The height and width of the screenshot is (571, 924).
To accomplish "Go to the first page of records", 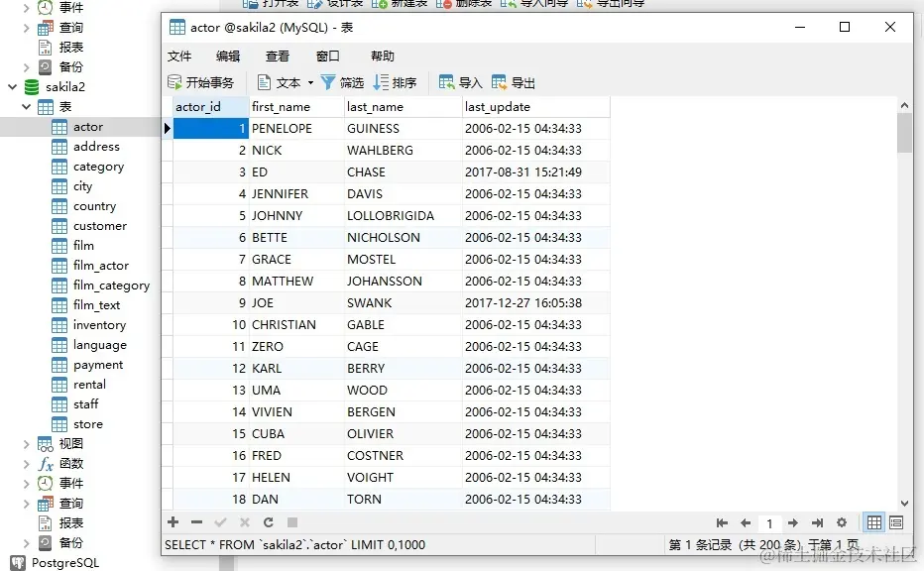I will click(x=722, y=522).
